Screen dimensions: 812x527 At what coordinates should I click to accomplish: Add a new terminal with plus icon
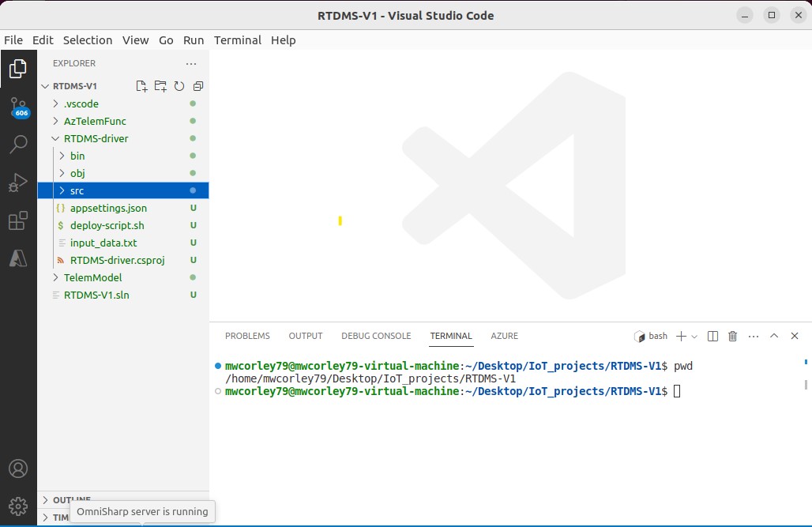coord(681,337)
